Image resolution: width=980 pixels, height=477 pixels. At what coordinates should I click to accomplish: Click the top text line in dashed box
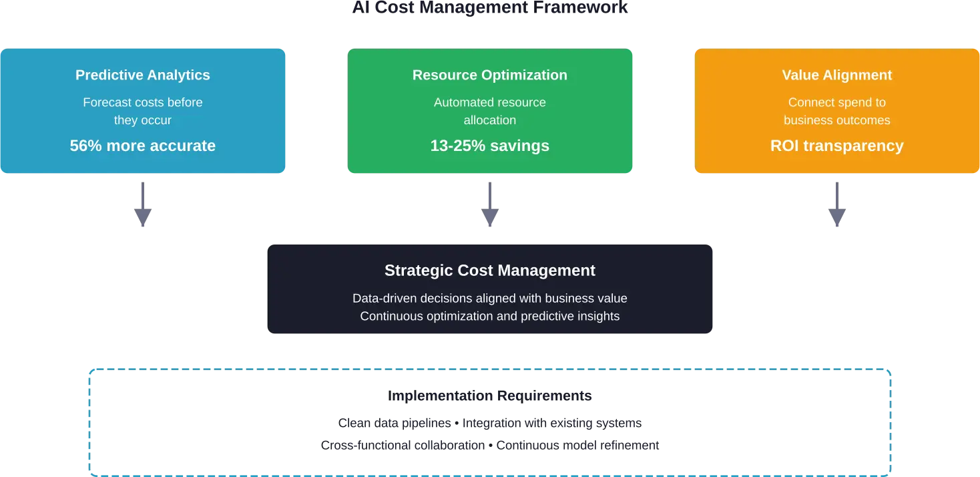(489, 395)
